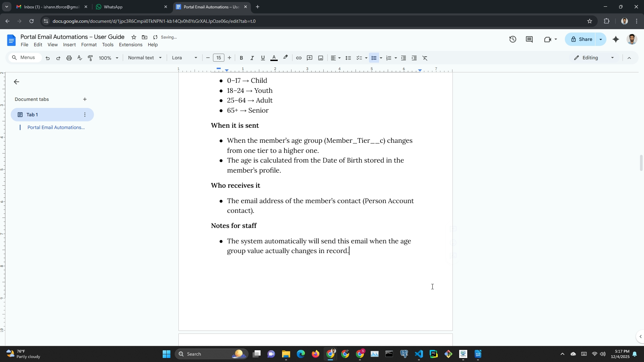The height and width of the screenshot is (362, 644).
Task: Toggle italic formatting
Action: pos(252,58)
